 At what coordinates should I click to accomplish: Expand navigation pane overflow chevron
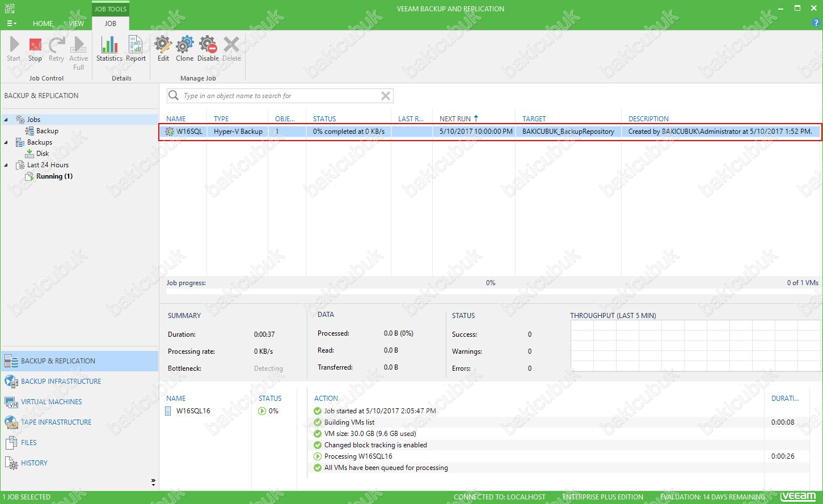(153, 482)
